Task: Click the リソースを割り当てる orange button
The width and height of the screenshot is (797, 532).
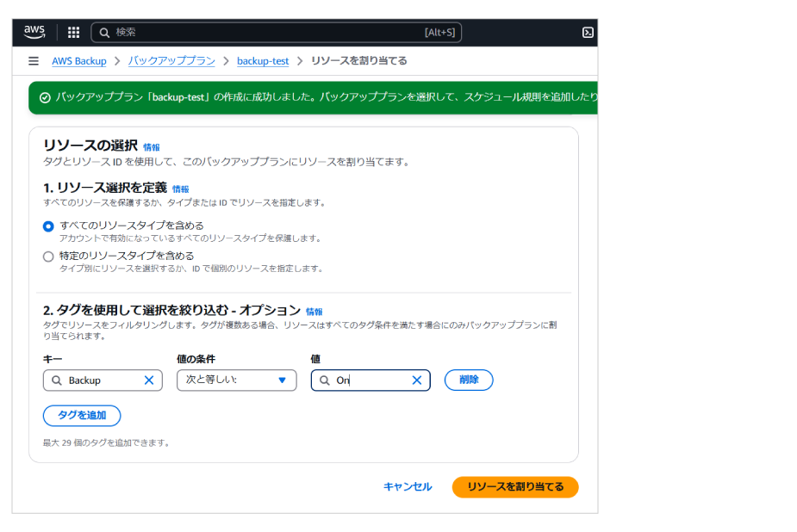Action: (514, 486)
